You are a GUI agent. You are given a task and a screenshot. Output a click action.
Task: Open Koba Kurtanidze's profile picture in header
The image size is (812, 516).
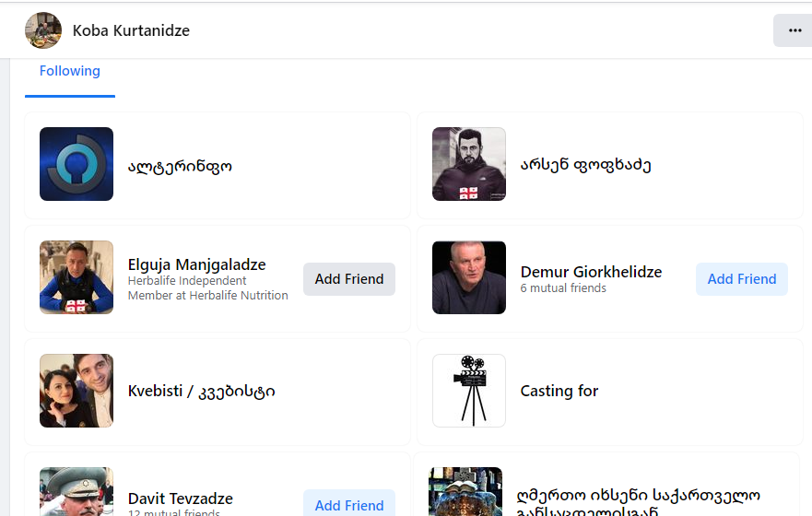(43, 30)
